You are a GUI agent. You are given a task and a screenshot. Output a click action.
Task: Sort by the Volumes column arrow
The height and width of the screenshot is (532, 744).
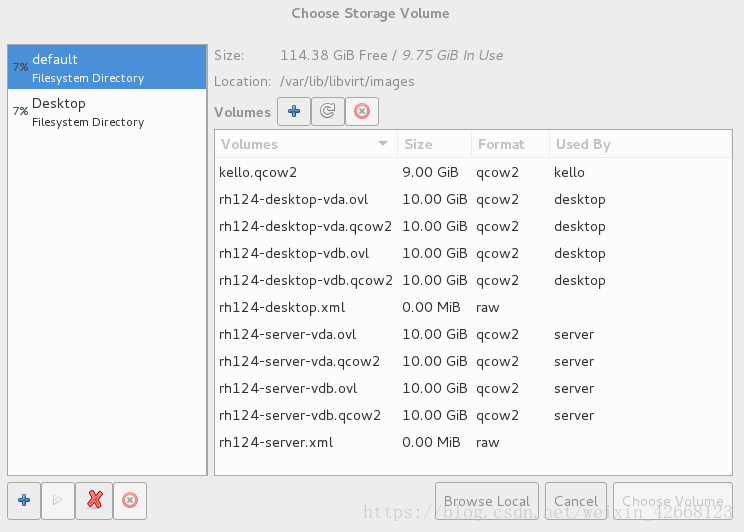click(x=383, y=144)
